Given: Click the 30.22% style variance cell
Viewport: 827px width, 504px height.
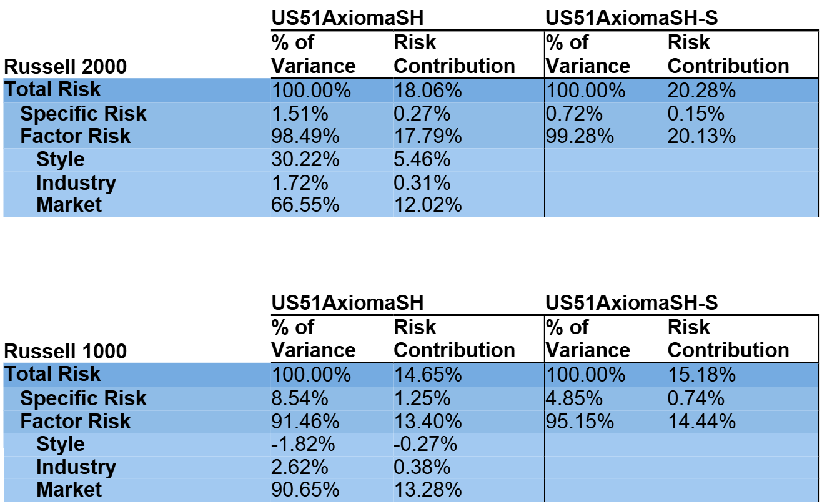Looking at the screenshot, I should click(305, 159).
